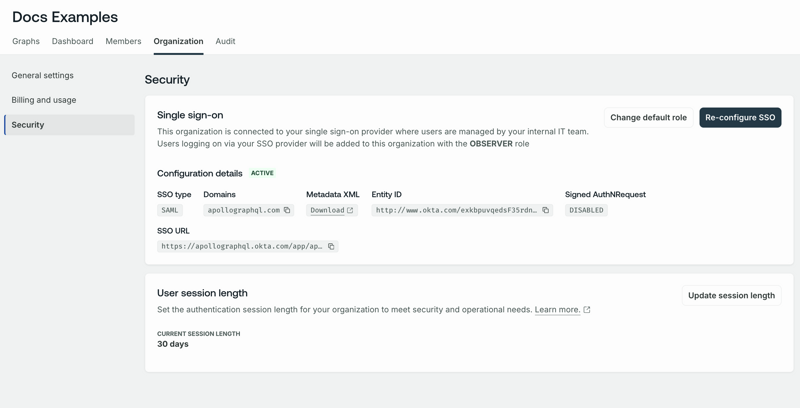Click the DISABLED Signed AuthNRequest value
Image resolution: width=800 pixels, height=408 pixels.
tap(586, 210)
